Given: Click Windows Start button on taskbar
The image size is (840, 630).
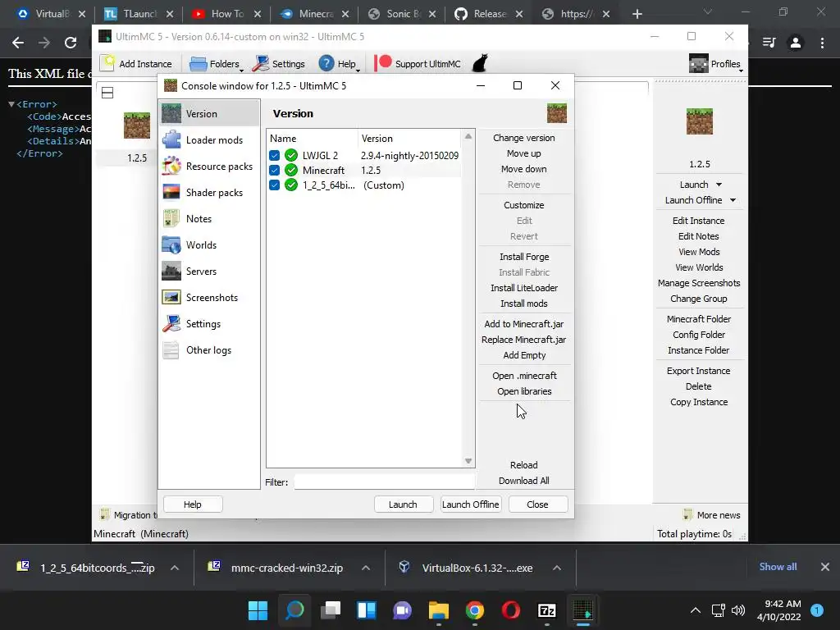Looking at the screenshot, I should tap(258, 610).
